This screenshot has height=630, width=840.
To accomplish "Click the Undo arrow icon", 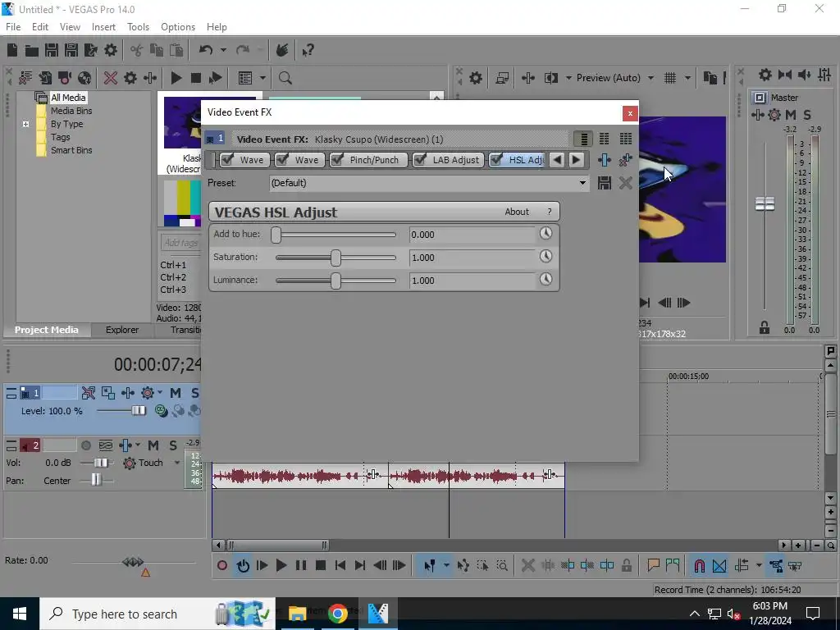I will (x=205, y=50).
